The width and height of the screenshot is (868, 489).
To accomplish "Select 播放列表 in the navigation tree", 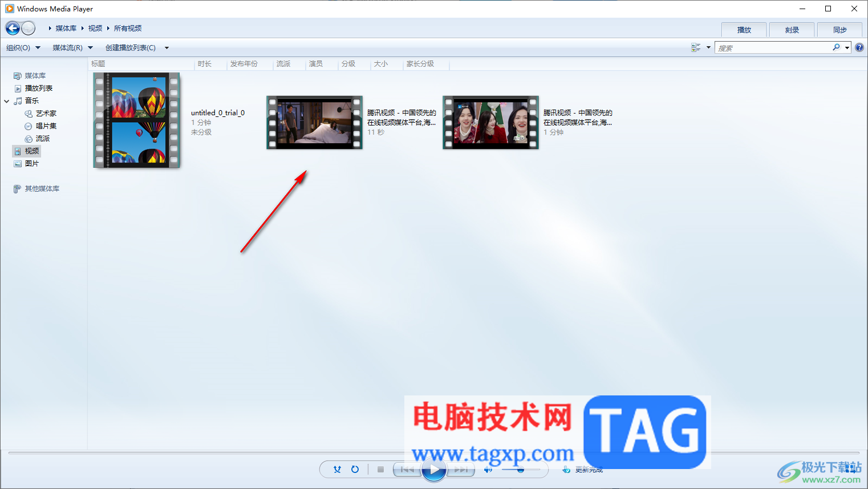I will 39,88.
